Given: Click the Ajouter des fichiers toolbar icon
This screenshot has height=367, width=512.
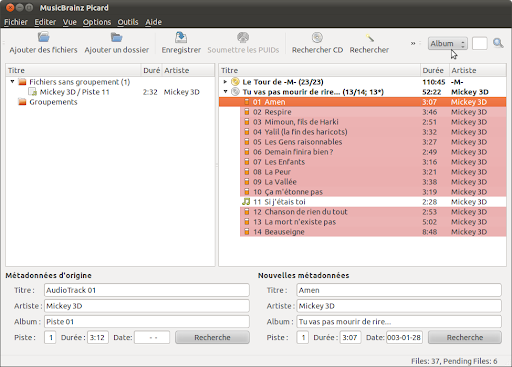Looking at the screenshot, I should pos(43,37).
